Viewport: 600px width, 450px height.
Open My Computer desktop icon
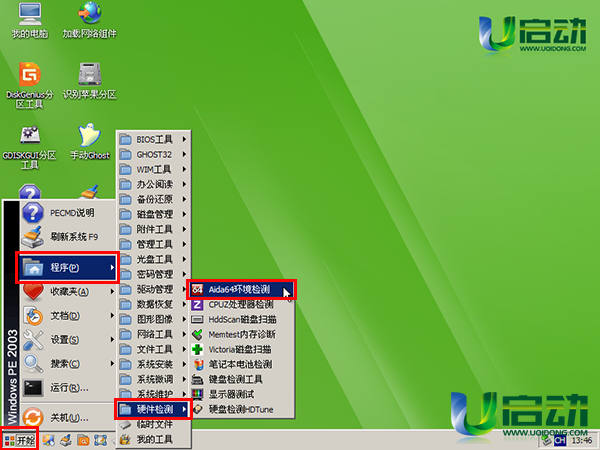click(30, 20)
